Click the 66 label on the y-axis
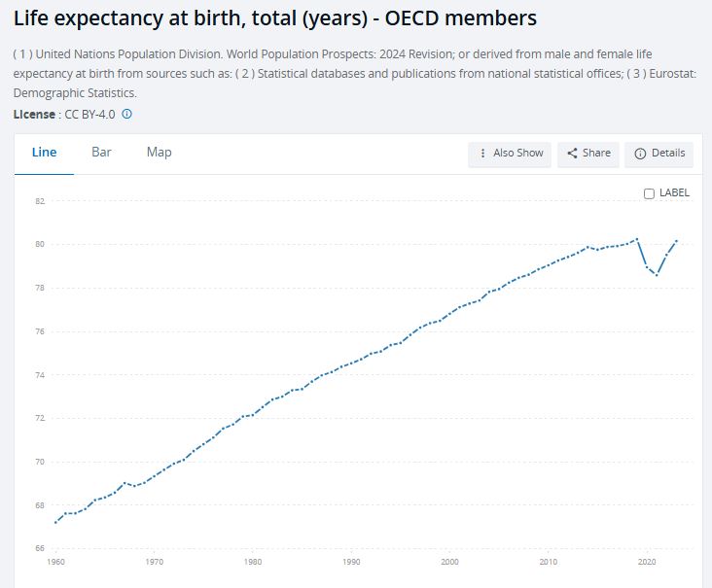The image size is (712, 588). tap(40, 548)
